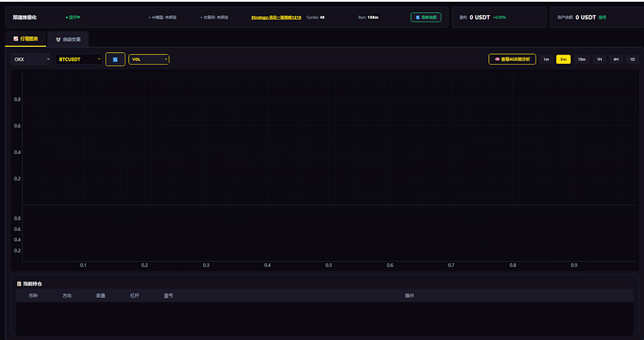Click the clipboard icon beside 当前持仓
Viewport: 644px width, 340px height.
19,284
